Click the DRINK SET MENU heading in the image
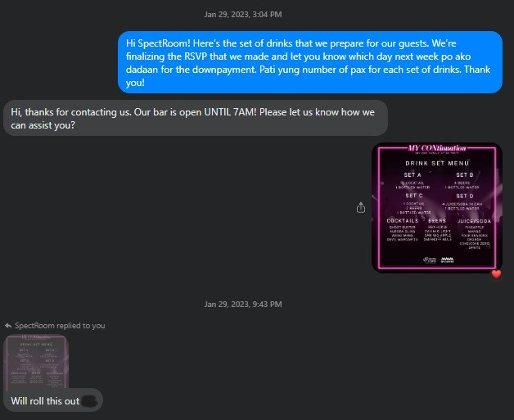The height and width of the screenshot is (420, 514). click(x=437, y=163)
